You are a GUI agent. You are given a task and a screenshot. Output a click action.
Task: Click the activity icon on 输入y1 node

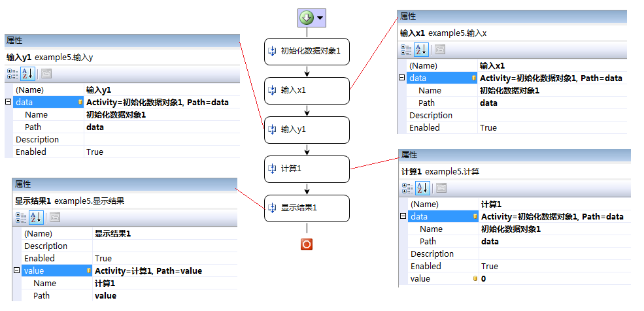pos(272,129)
